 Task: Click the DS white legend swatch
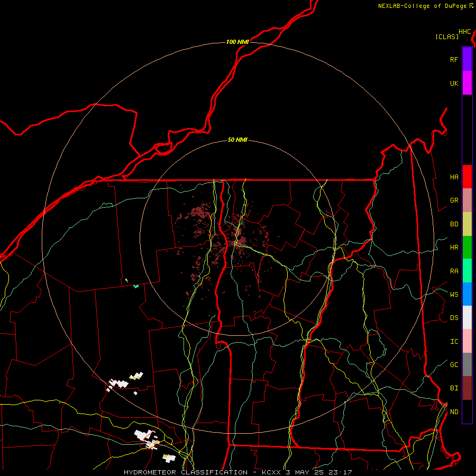[467, 317]
